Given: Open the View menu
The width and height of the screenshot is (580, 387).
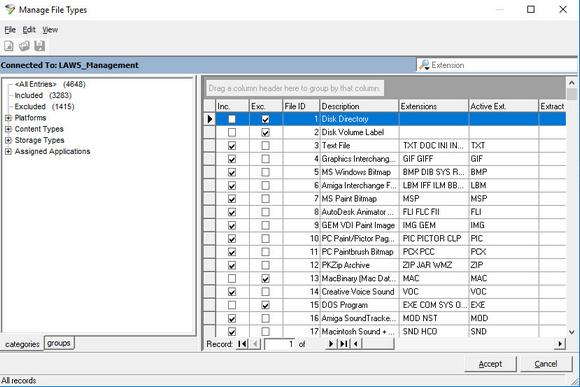Looking at the screenshot, I should pos(50,30).
